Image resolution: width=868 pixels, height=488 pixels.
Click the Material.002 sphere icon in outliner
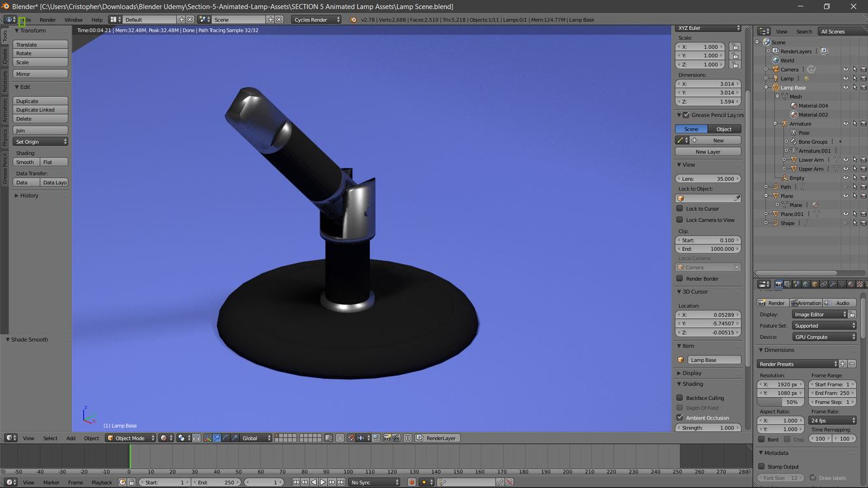(794, 115)
